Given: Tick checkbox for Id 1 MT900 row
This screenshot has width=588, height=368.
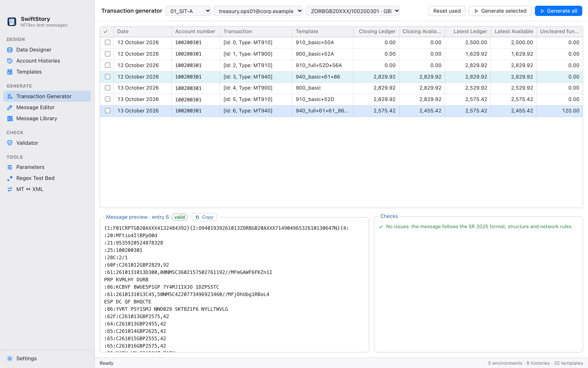Looking at the screenshot, I should coord(107,54).
